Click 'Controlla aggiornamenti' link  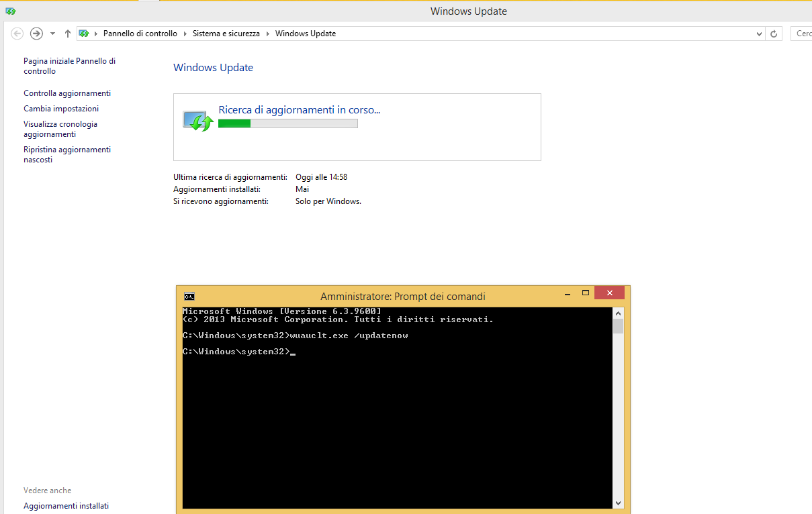click(67, 93)
